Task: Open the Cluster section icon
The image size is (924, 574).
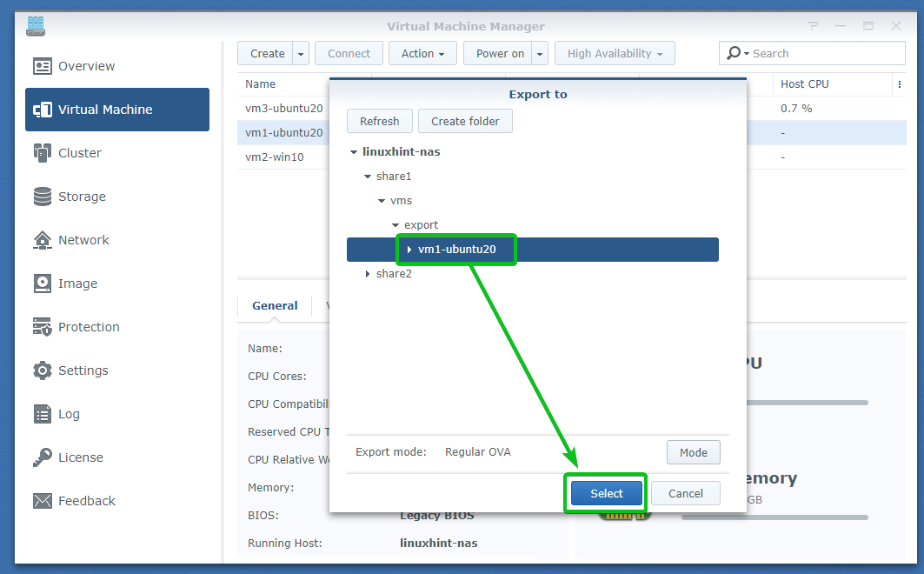Action: pos(43,153)
